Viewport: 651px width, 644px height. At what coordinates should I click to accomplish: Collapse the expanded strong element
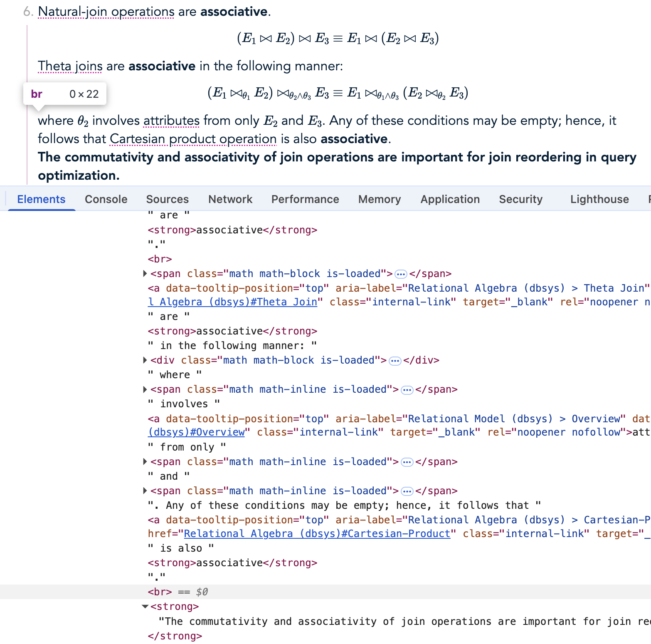(145, 607)
